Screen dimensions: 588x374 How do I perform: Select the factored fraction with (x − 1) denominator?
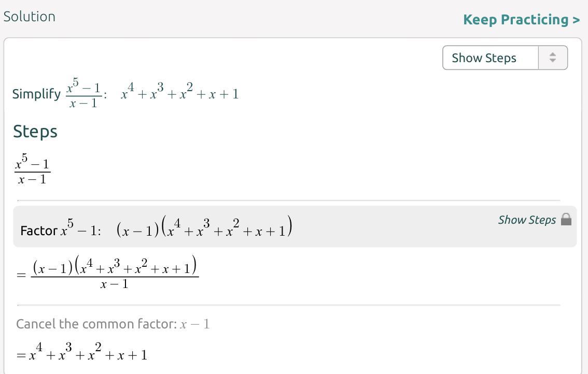tap(115, 274)
